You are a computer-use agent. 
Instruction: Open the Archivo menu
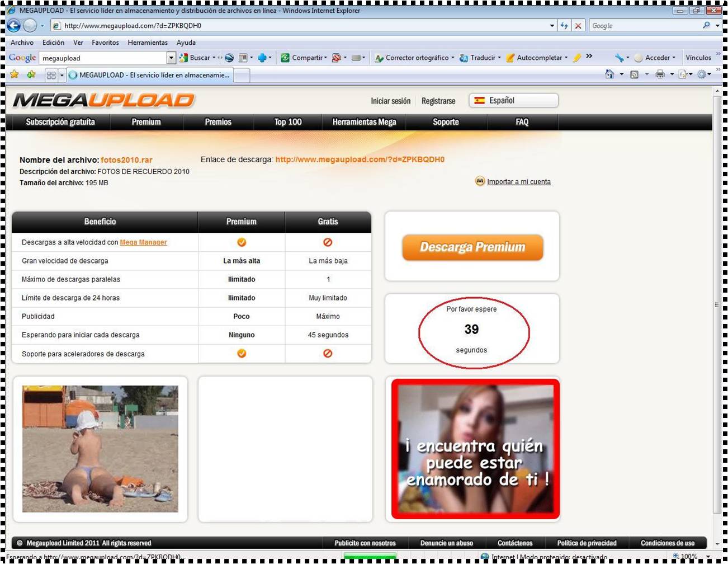(22, 43)
